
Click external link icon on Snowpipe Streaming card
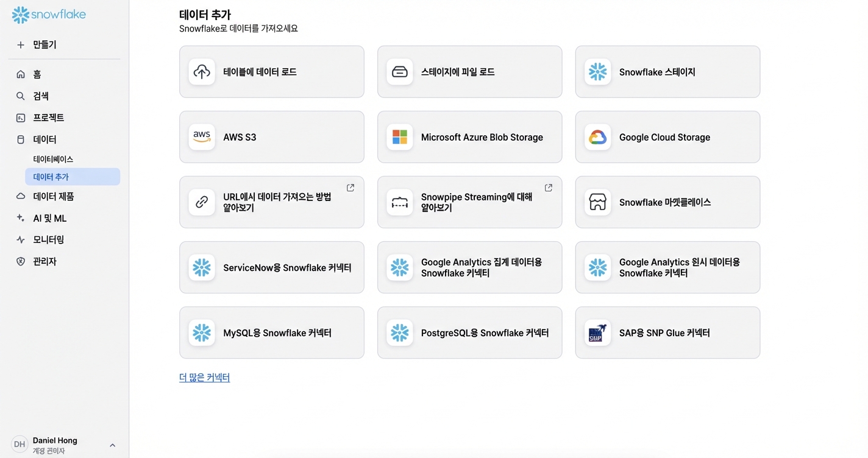(549, 188)
